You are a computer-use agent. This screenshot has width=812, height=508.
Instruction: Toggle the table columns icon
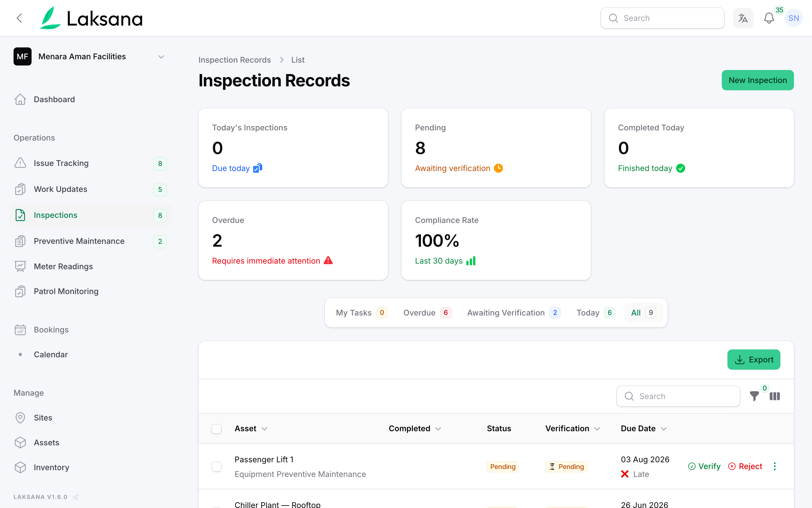coord(775,397)
